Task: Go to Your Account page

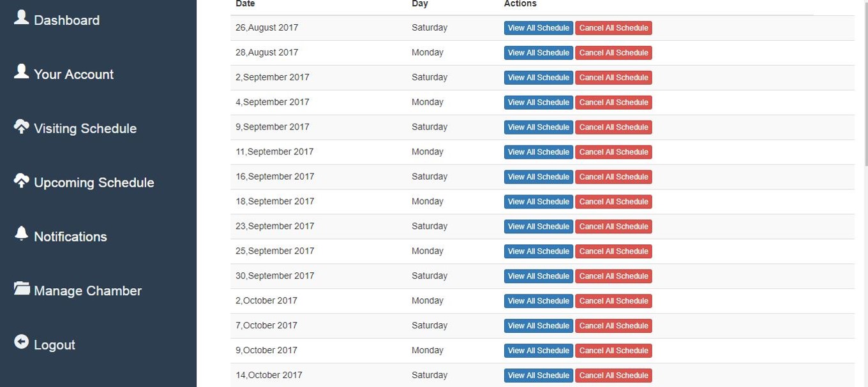Action: pyautogui.click(x=73, y=75)
